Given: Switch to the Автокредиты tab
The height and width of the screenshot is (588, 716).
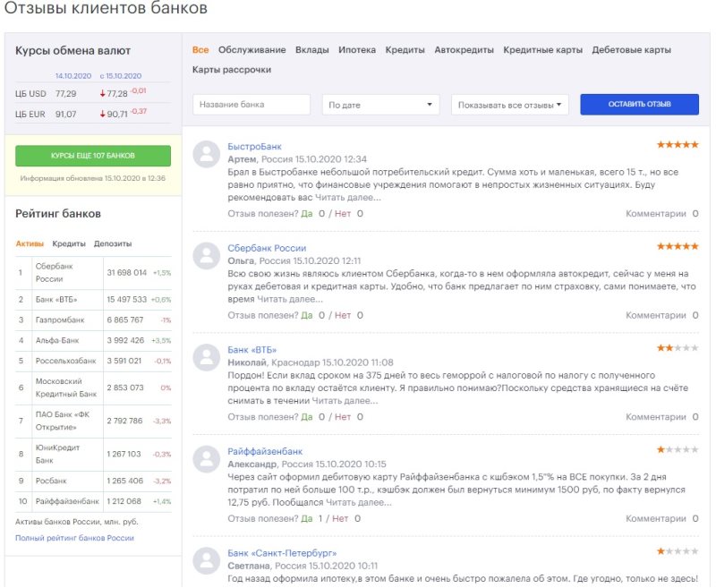Looking at the screenshot, I should pyautogui.click(x=464, y=50).
